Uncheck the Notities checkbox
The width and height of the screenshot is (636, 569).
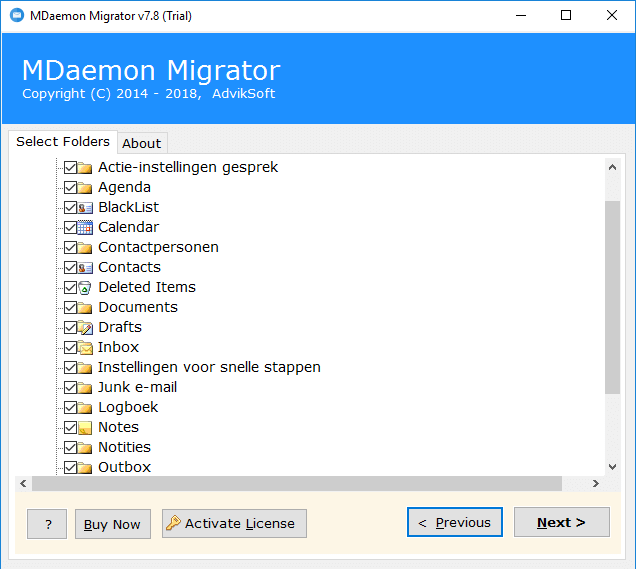71,447
